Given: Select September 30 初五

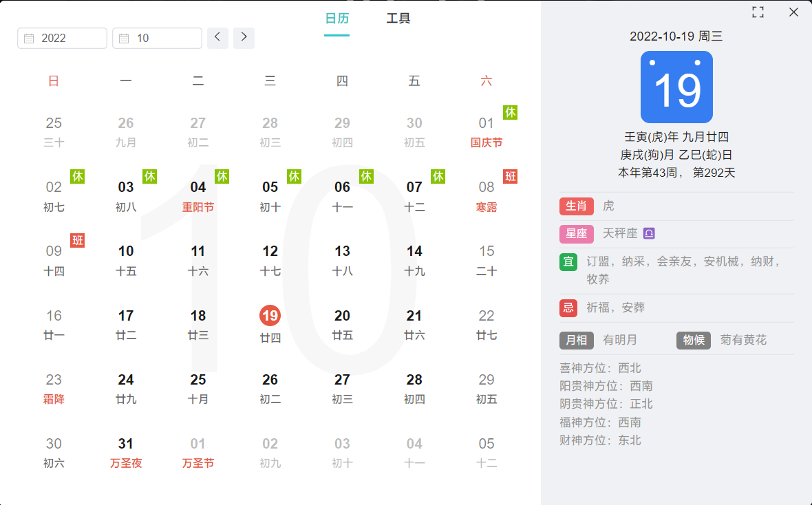Looking at the screenshot, I should click(x=414, y=131).
